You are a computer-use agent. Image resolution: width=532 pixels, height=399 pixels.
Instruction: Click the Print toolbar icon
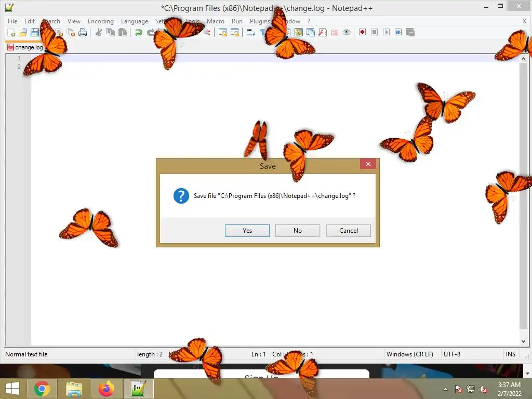(83, 32)
